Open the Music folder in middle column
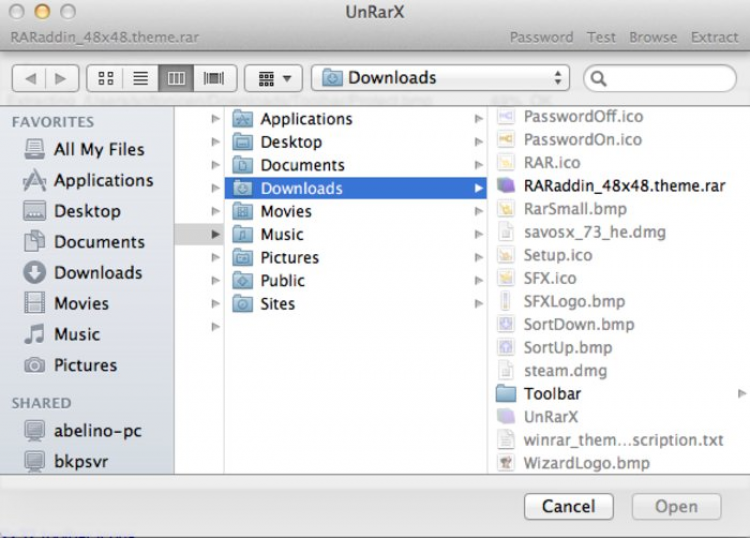The image size is (750, 538). 355,234
